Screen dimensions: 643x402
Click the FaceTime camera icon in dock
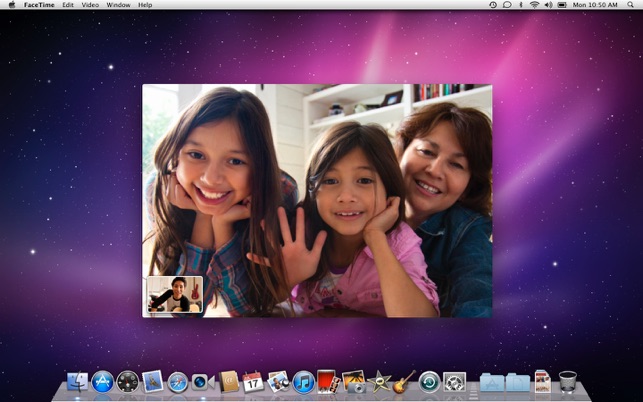coord(202,381)
